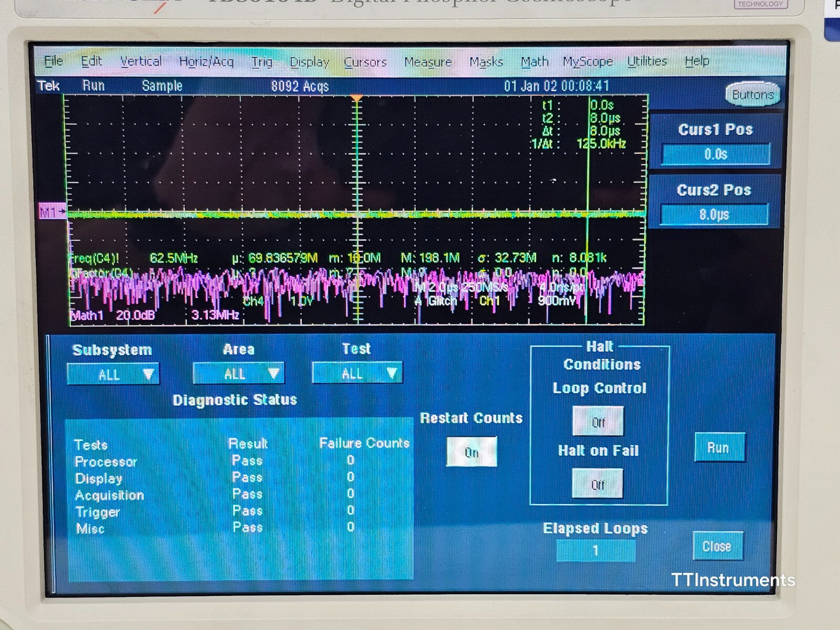Click the Elapsed Loops counter field
Screen dimensions: 840x630
point(596,549)
